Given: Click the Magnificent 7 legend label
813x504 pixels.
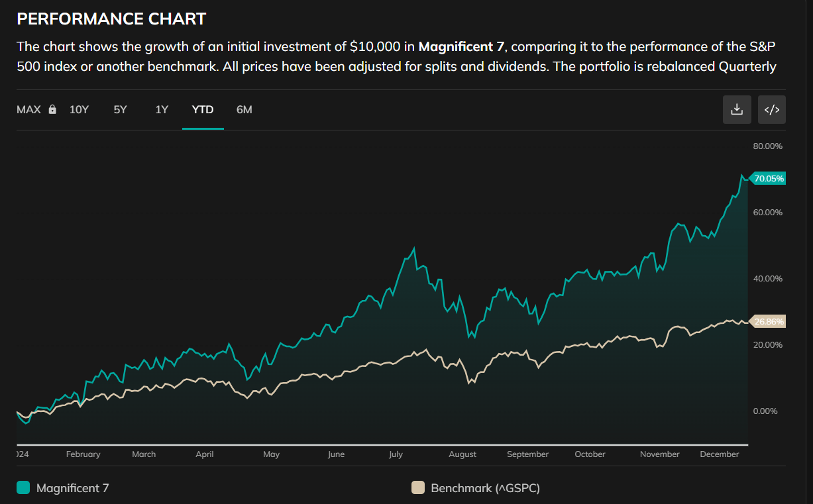Looking at the screenshot, I should pyautogui.click(x=73, y=487).
